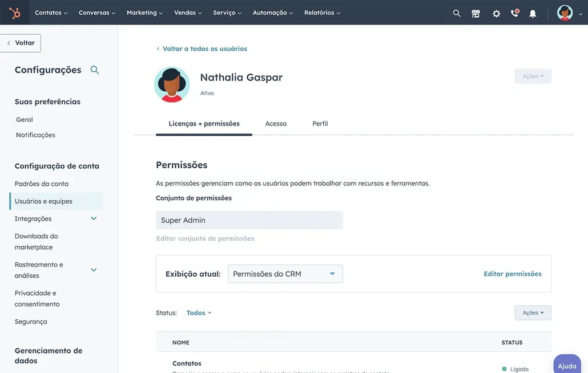Expand the Integrações section

(94, 218)
